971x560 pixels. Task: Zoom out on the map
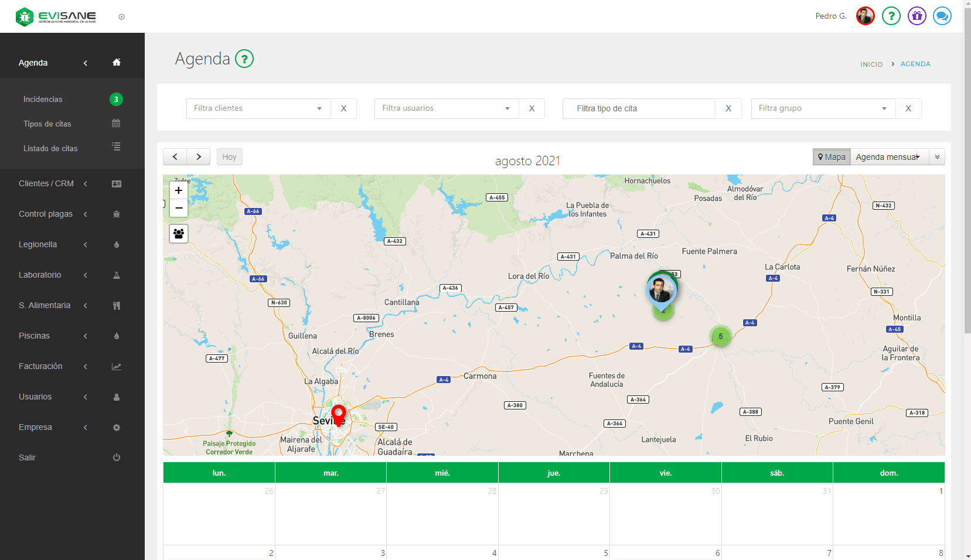coord(179,208)
